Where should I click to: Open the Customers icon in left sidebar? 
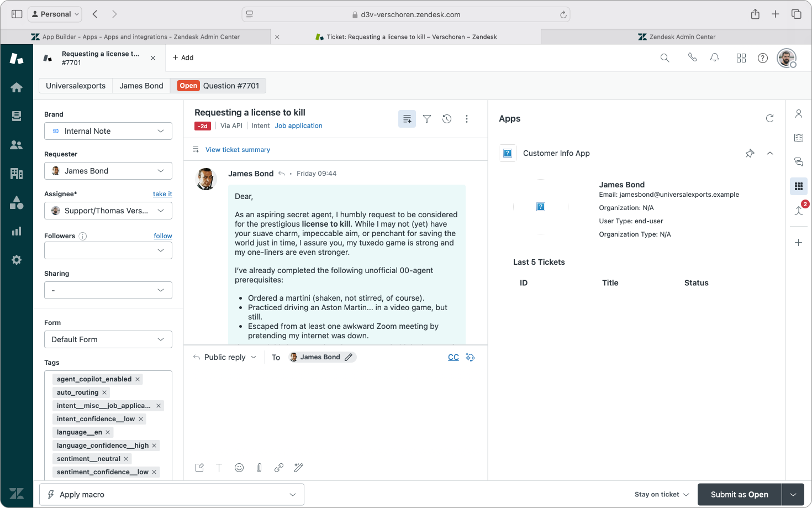(17, 145)
